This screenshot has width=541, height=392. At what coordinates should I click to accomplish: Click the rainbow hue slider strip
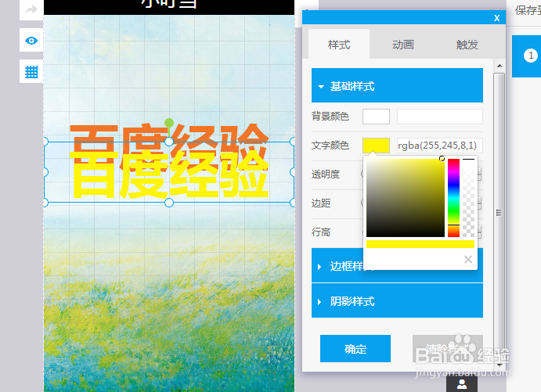pyautogui.click(x=454, y=198)
